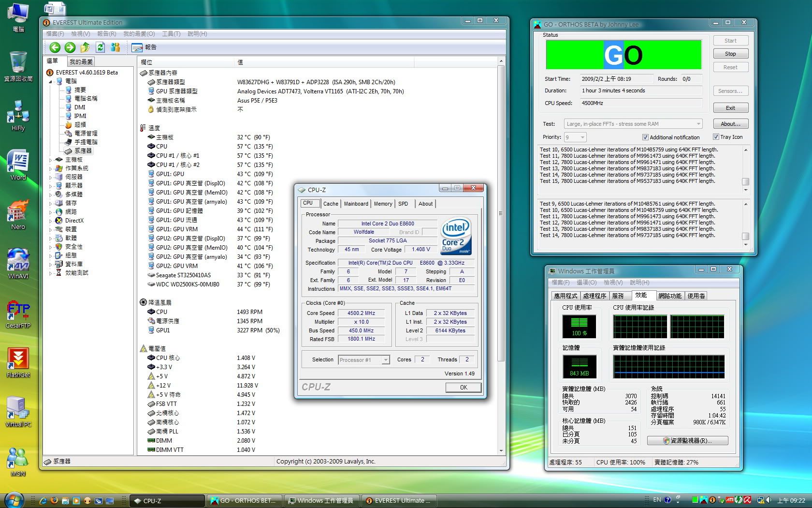Open the 電腦 desktop icon
Screen dimensions: 812x508
pyautogui.click(x=18, y=17)
